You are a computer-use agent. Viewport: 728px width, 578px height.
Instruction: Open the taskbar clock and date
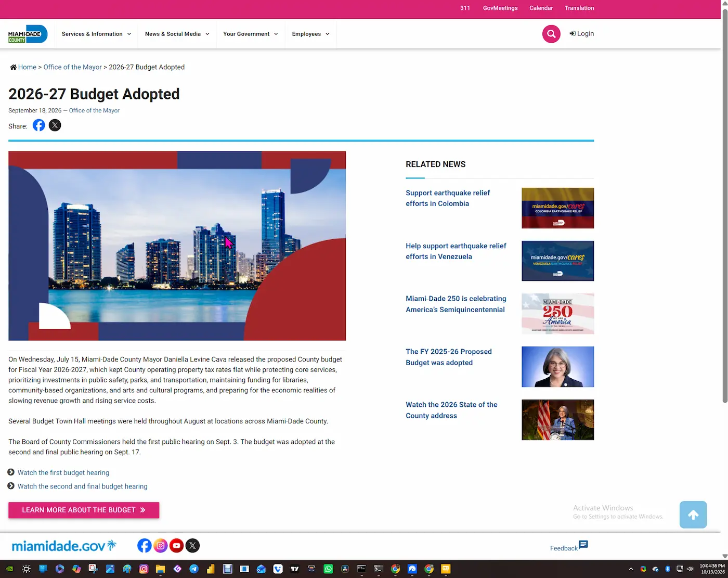click(712, 569)
